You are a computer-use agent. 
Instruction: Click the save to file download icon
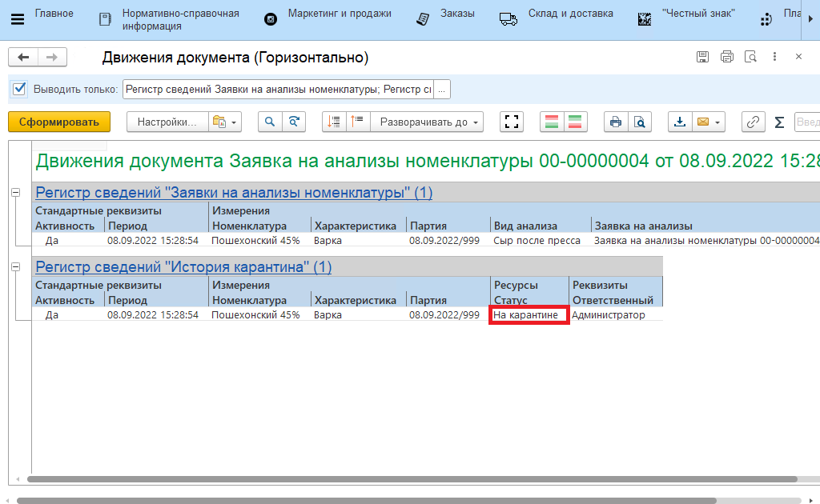click(x=680, y=122)
